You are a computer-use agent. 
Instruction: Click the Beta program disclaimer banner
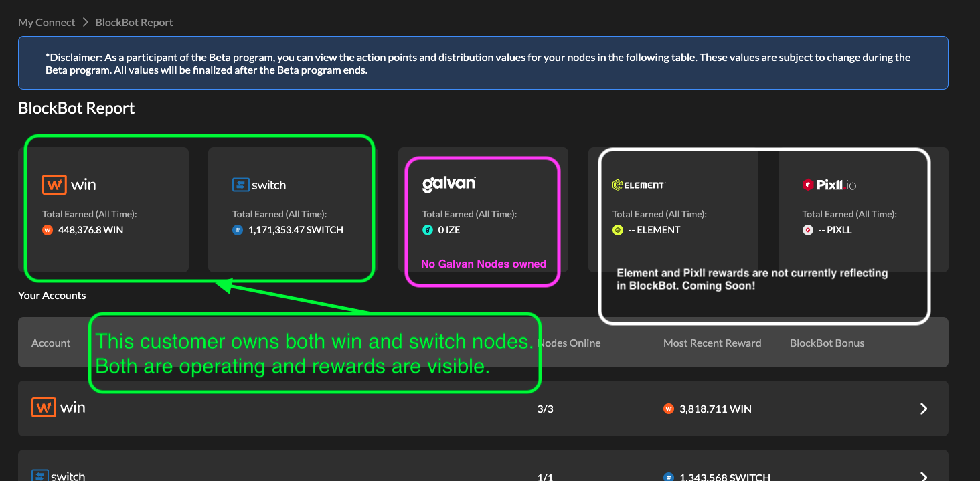coord(483,63)
